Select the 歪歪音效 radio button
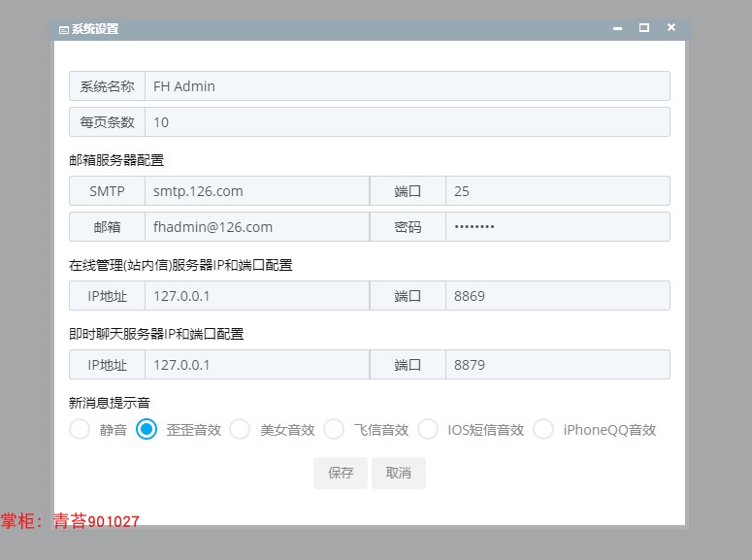Image resolution: width=752 pixels, height=560 pixels. (147, 429)
